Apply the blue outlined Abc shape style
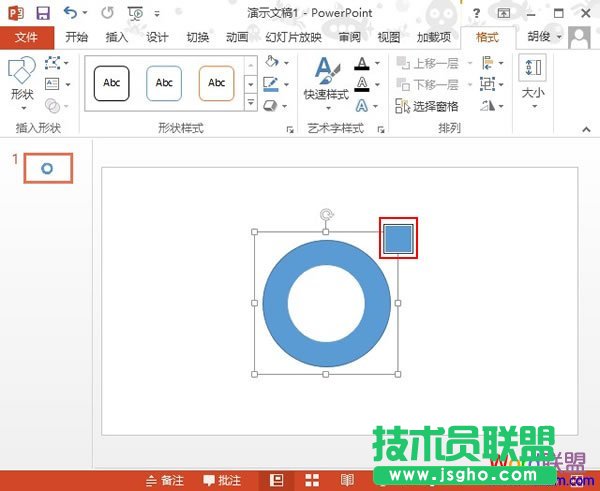600x491 pixels. click(164, 83)
